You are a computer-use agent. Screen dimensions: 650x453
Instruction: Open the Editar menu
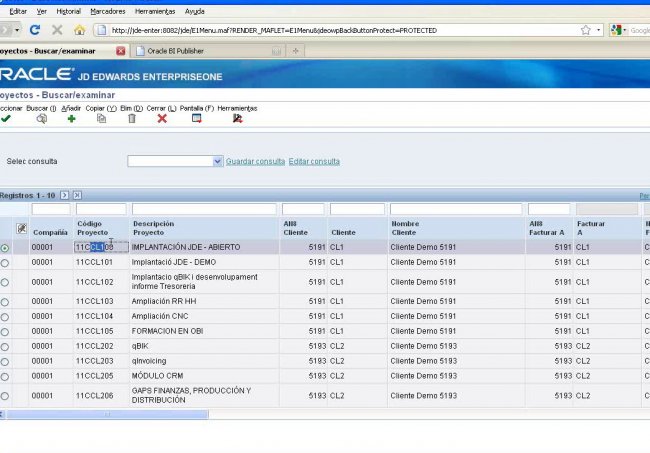(x=18, y=11)
